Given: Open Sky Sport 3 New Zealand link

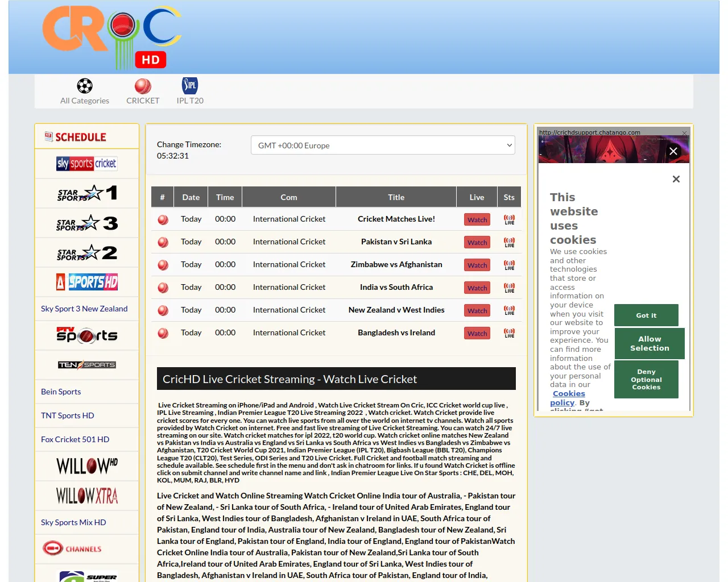Looking at the screenshot, I should tap(84, 309).
